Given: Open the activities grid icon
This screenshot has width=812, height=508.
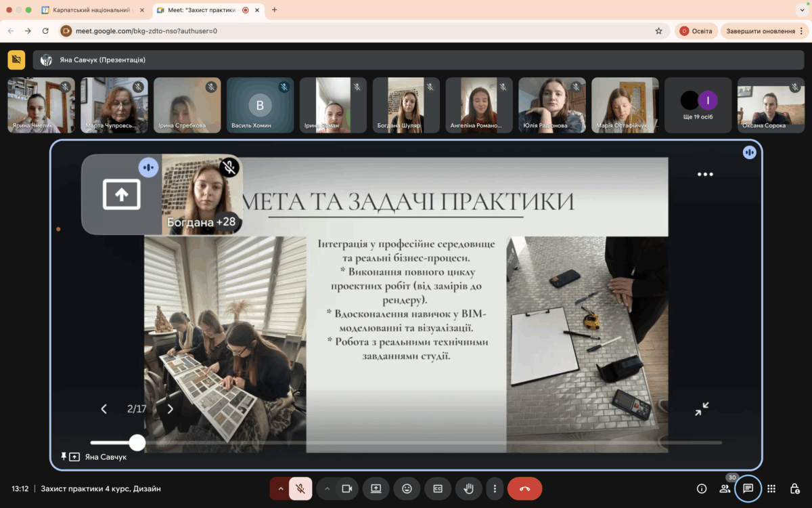Looking at the screenshot, I should pos(771,488).
